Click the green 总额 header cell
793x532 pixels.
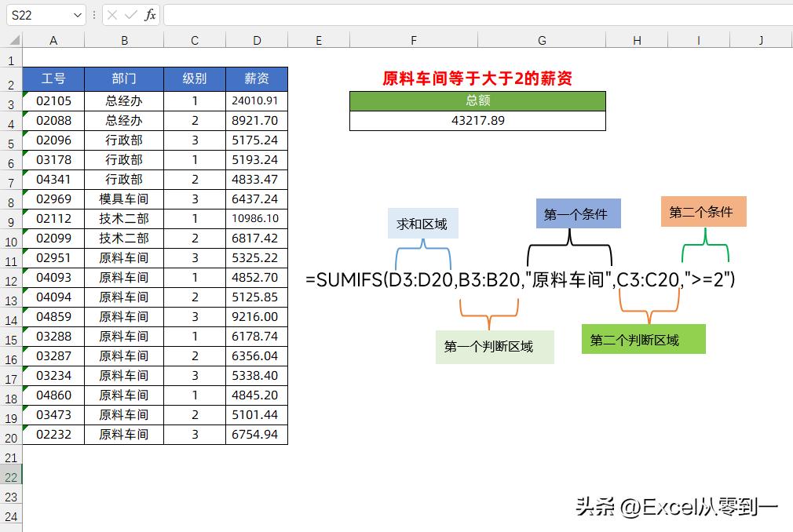pos(477,102)
